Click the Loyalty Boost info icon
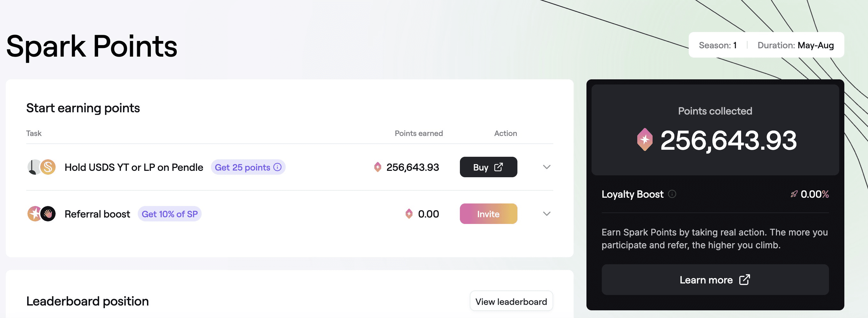Image resolution: width=868 pixels, height=318 pixels. pos(672,194)
